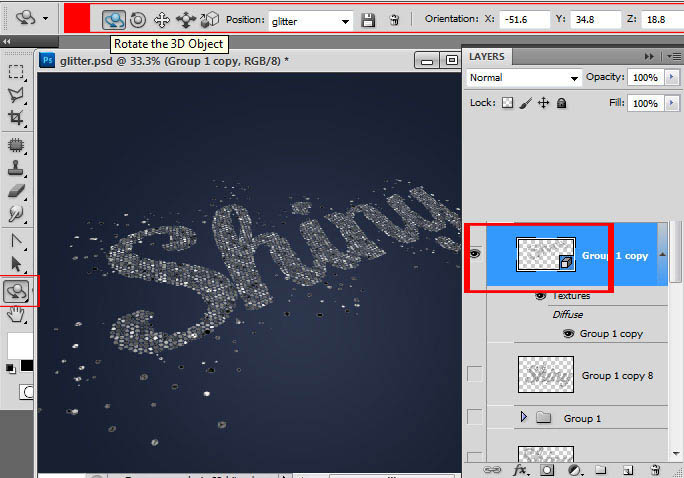Click the Fill 100% field

click(645, 103)
